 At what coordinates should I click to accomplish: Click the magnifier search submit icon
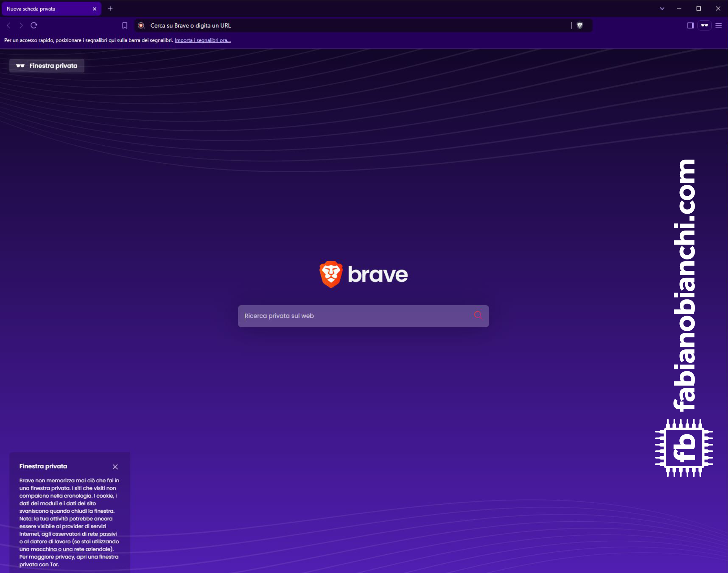coord(478,315)
